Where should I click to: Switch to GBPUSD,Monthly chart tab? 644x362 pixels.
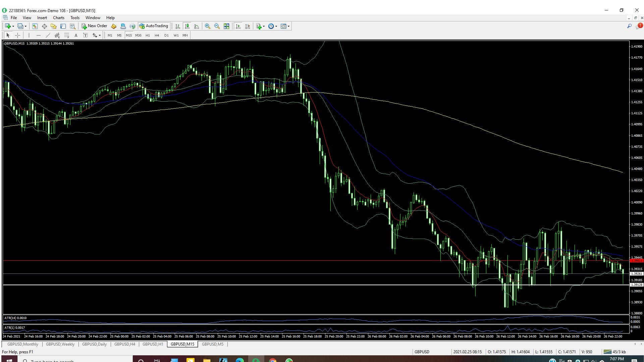(x=23, y=344)
